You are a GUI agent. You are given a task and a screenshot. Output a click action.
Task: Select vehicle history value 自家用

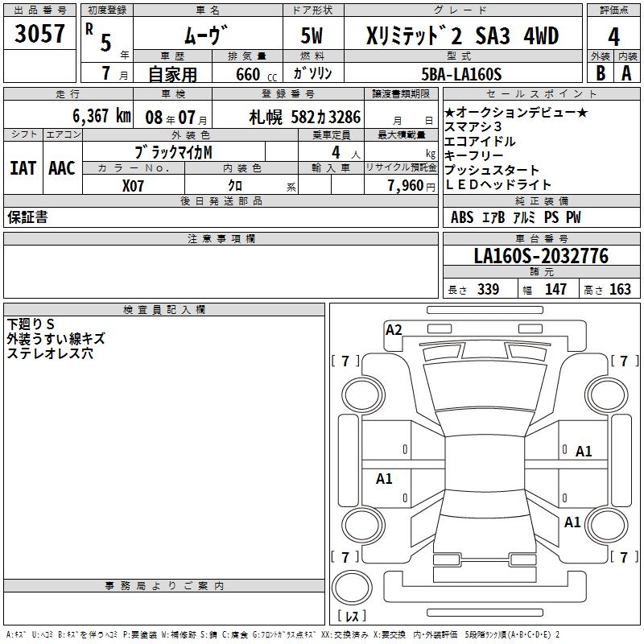(x=172, y=74)
